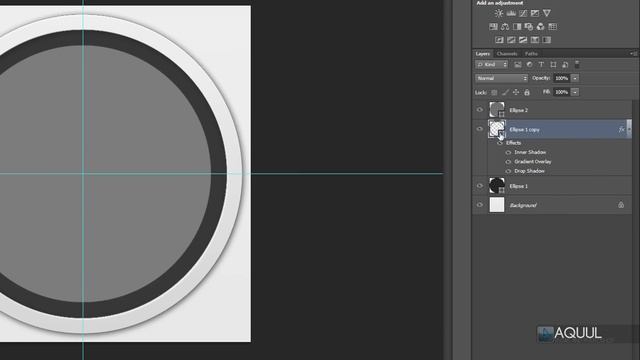Switch to the Channels tab
Screen dimensions: 640x360
[507, 53]
